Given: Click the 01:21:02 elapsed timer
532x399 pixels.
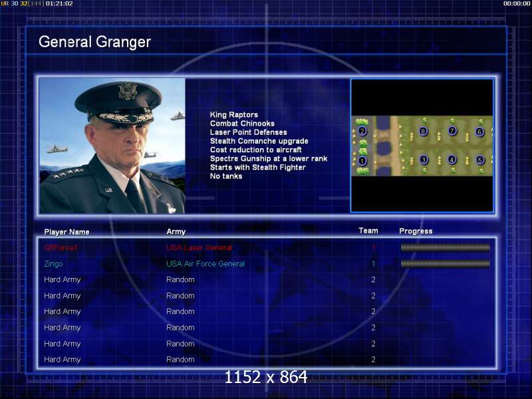Looking at the screenshot, I should 59,3.
